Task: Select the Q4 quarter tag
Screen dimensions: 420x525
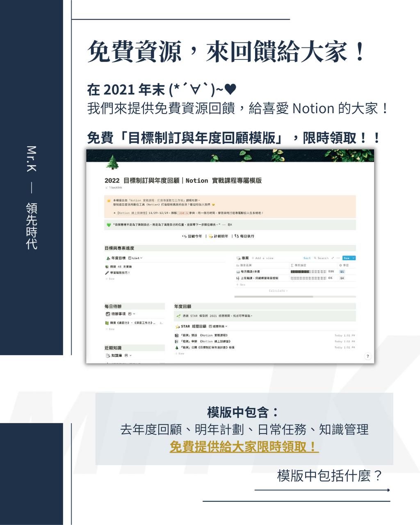Action: tap(342, 278)
